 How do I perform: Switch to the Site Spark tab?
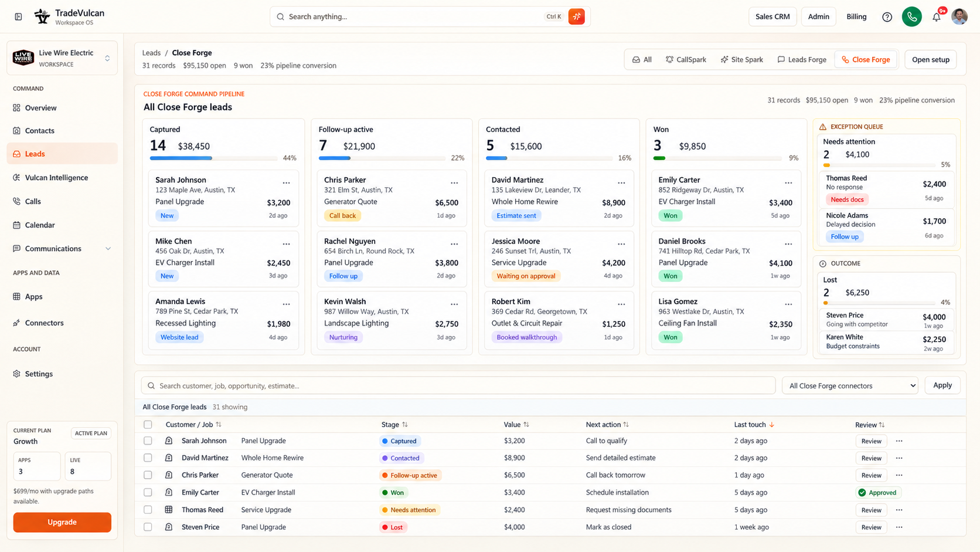pyautogui.click(x=742, y=60)
